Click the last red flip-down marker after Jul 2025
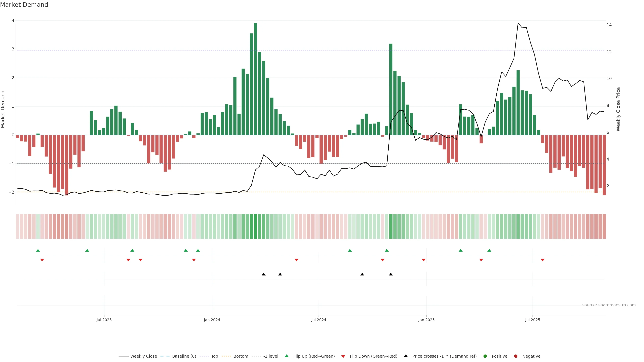Image resolution: width=644 pixels, height=362 pixels. click(x=543, y=260)
